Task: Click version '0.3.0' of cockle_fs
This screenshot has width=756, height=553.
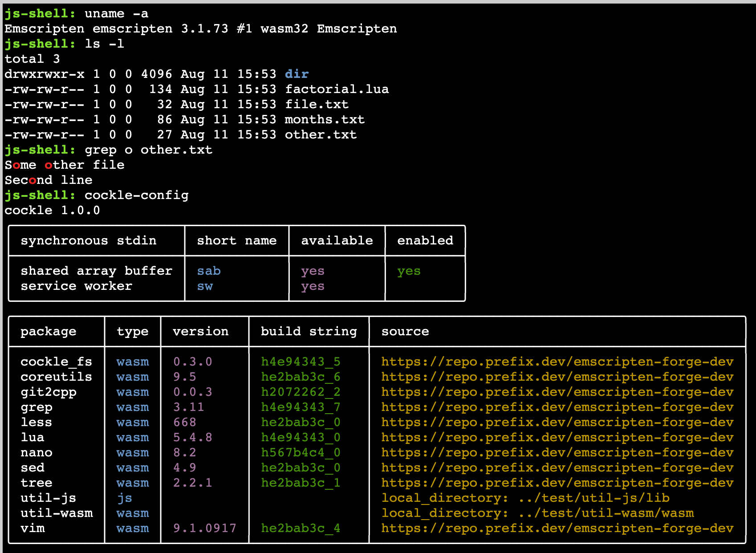Action: pos(193,362)
